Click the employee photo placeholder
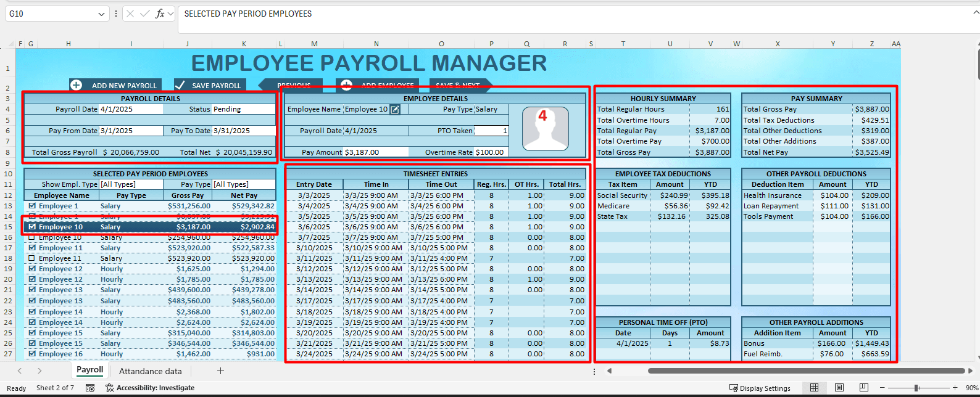Image resolution: width=980 pixels, height=397 pixels. 546,129
